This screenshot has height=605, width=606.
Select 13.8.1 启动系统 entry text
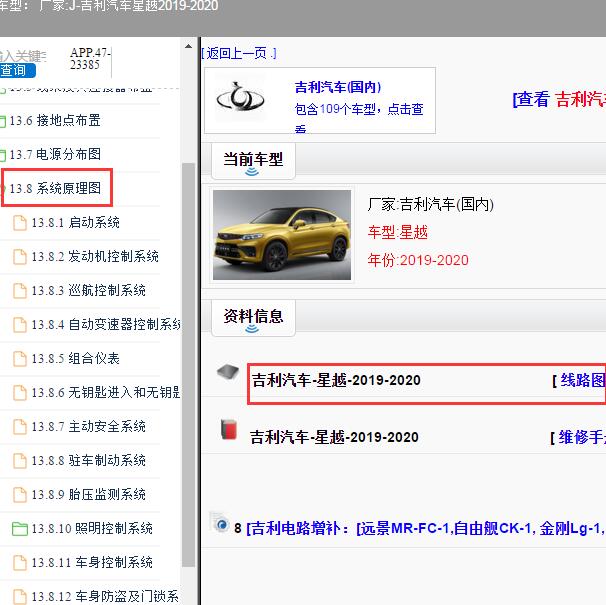pos(75,222)
